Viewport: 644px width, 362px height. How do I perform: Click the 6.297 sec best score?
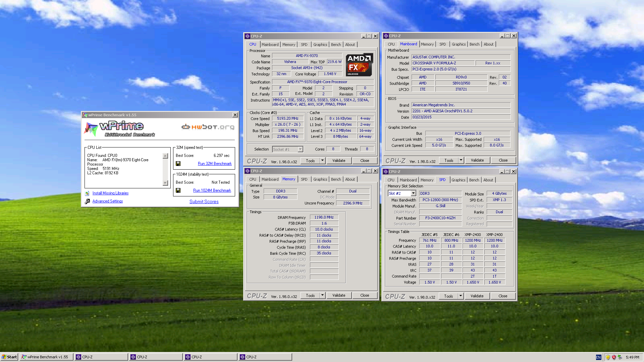click(x=221, y=156)
